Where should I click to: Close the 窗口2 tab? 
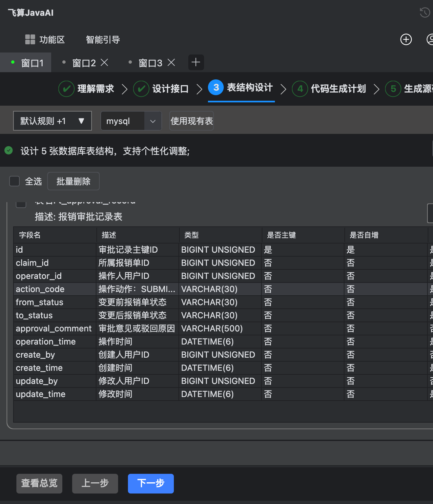pyautogui.click(x=104, y=62)
